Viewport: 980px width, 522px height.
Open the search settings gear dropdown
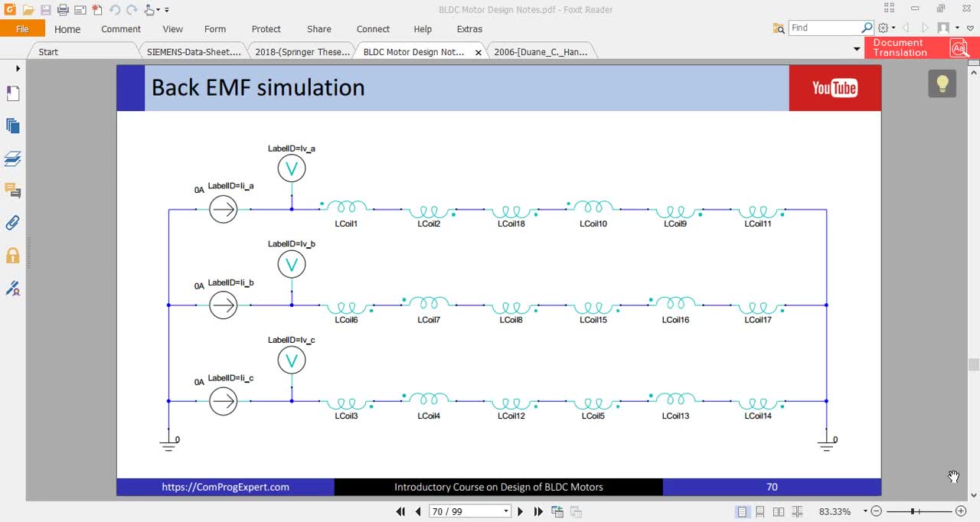pyautogui.click(x=886, y=28)
